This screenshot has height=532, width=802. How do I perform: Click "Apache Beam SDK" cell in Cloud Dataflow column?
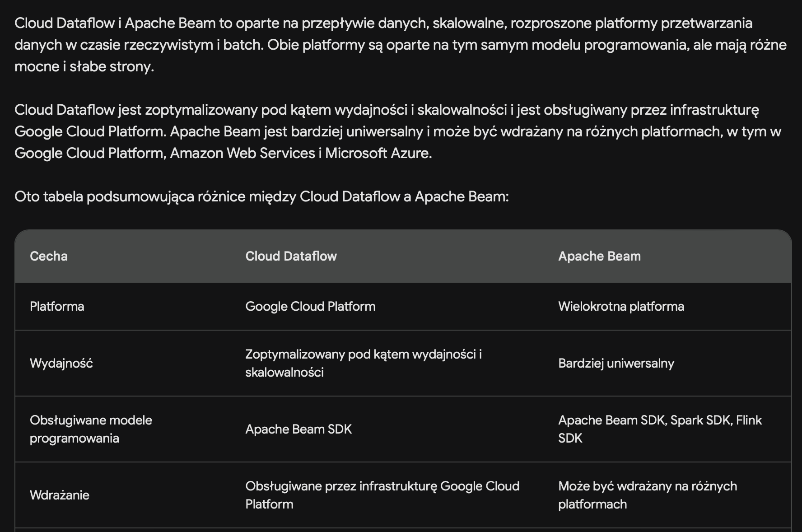pyautogui.click(x=298, y=429)
